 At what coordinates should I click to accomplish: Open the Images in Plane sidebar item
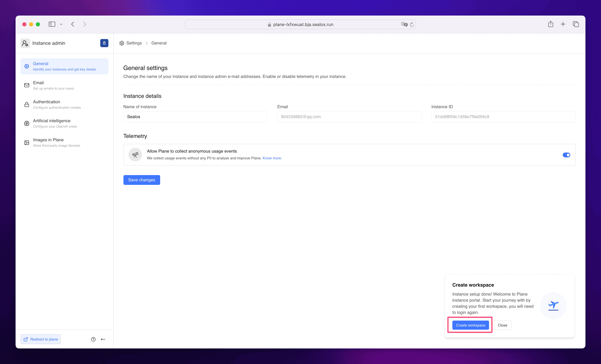tap(64, 142)
